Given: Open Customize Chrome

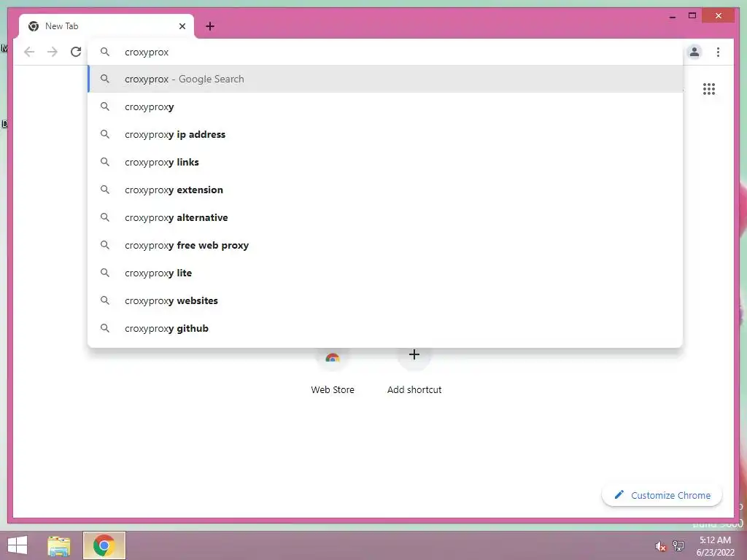Looking at the screenshot, I should click(x=662, y=495).
